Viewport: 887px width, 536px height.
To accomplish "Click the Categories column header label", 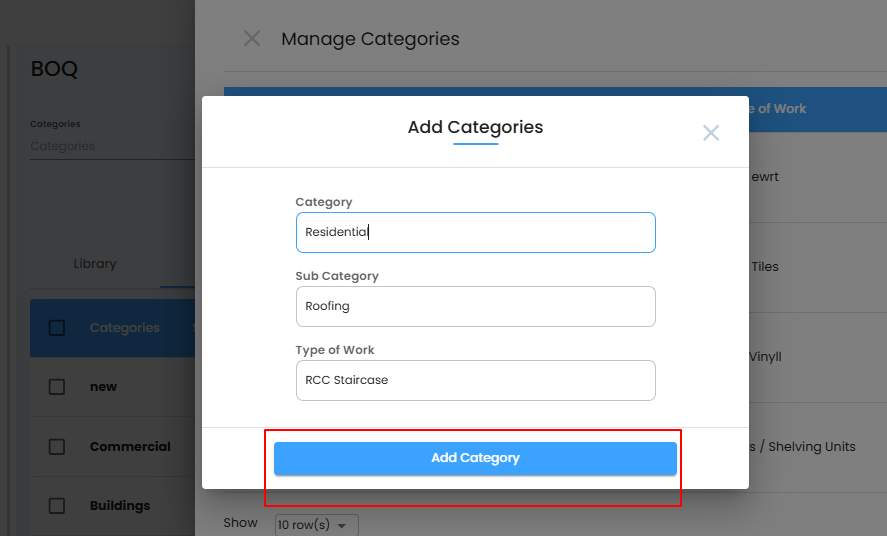I will [124, 328].
